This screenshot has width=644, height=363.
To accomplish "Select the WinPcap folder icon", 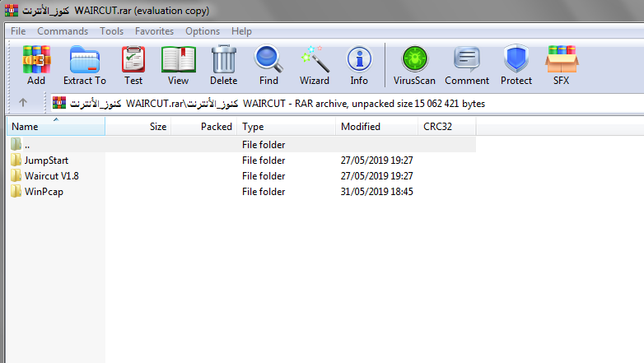I will pos(16,191).
